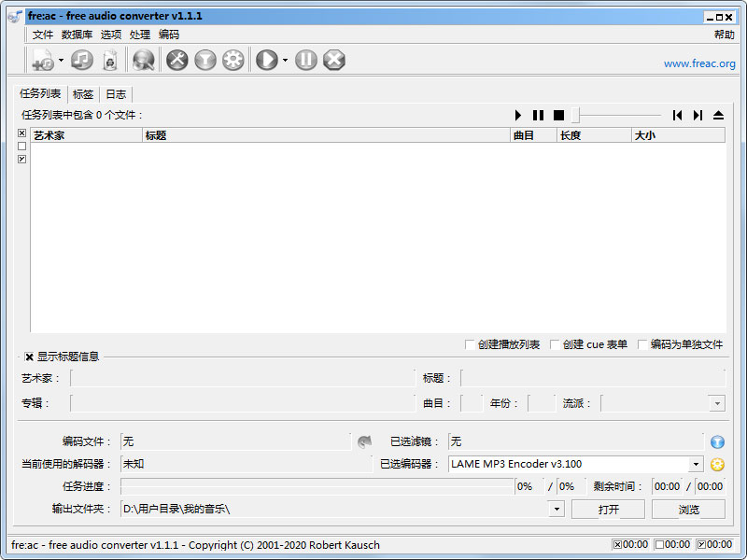Open the 编码 menu

click(169, 35)
